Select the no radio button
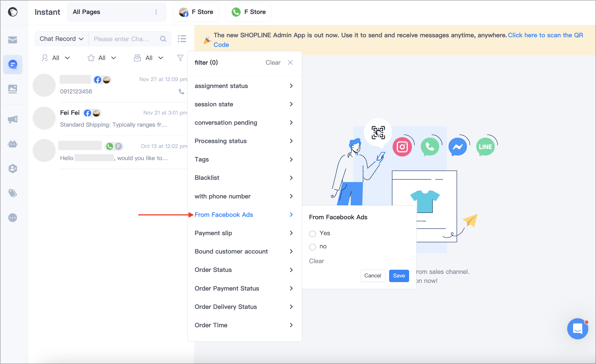This screenshot has width=596, height=364. pyautogui.click(x=312, y=247)
